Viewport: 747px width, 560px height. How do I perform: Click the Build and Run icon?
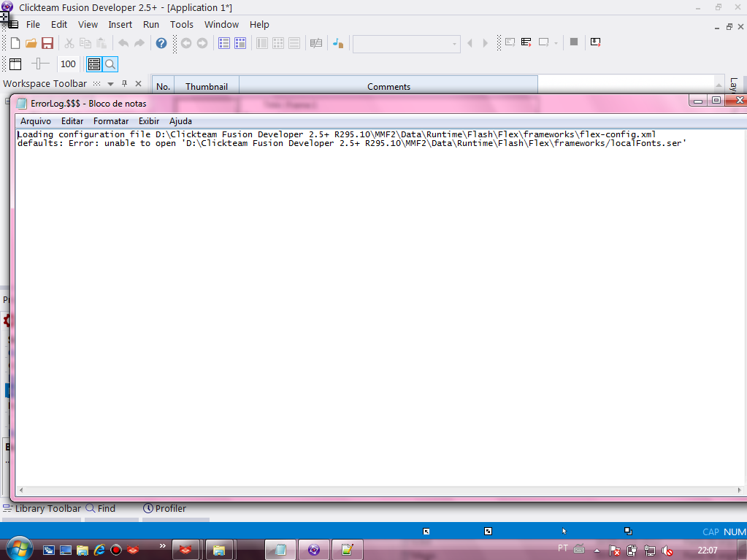pyautogui.click(x=596, y=42)
